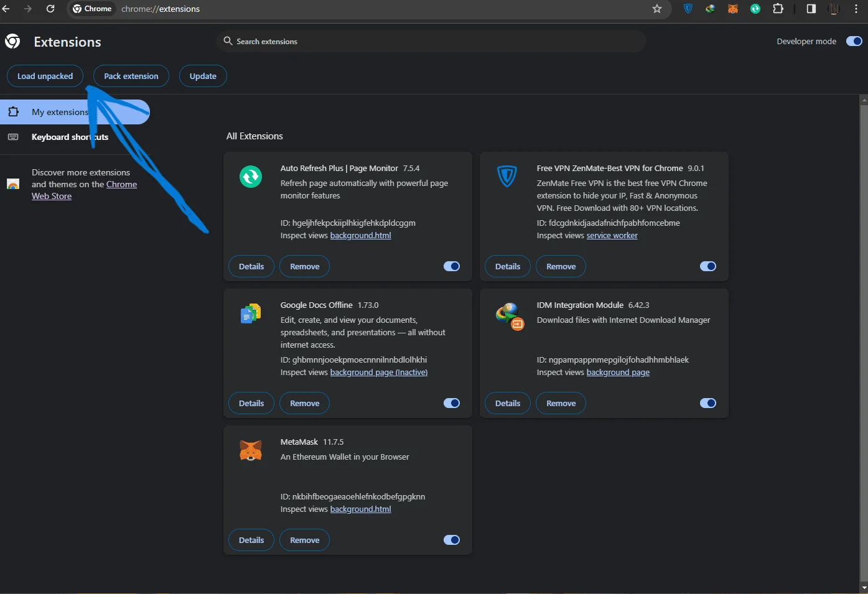Click the Pack extension button
Viewport: 868px width, 594px height.
coord(131,76)
